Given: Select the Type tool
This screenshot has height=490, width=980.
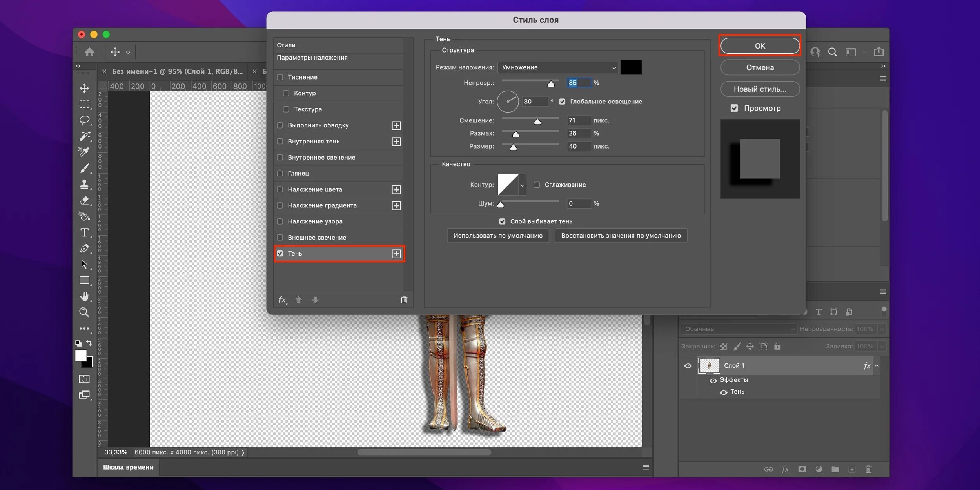Looking at the screenshot, I should pyautogui.click(x=84, y=232).
